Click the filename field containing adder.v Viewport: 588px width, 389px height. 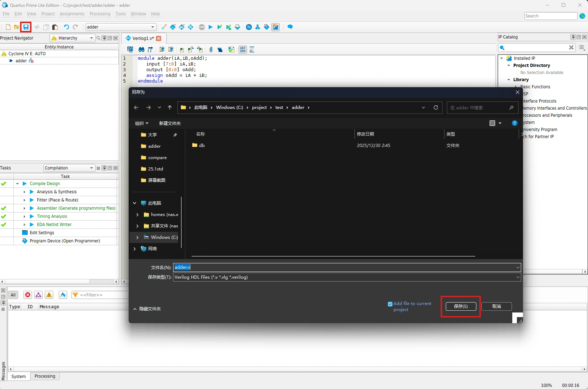[345, 267]
